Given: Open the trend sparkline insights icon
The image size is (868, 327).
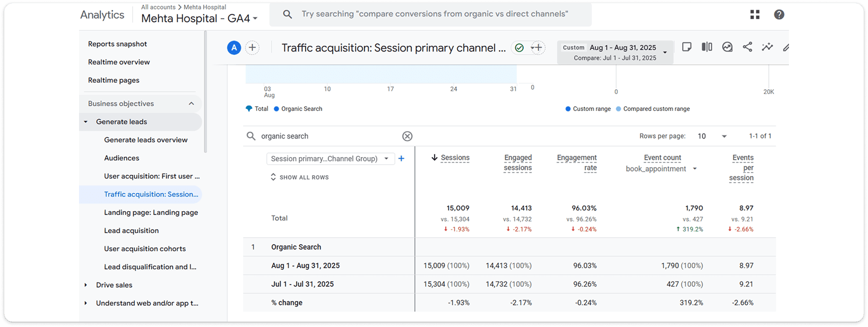Looking at the screenshot, I should point(767,47).
